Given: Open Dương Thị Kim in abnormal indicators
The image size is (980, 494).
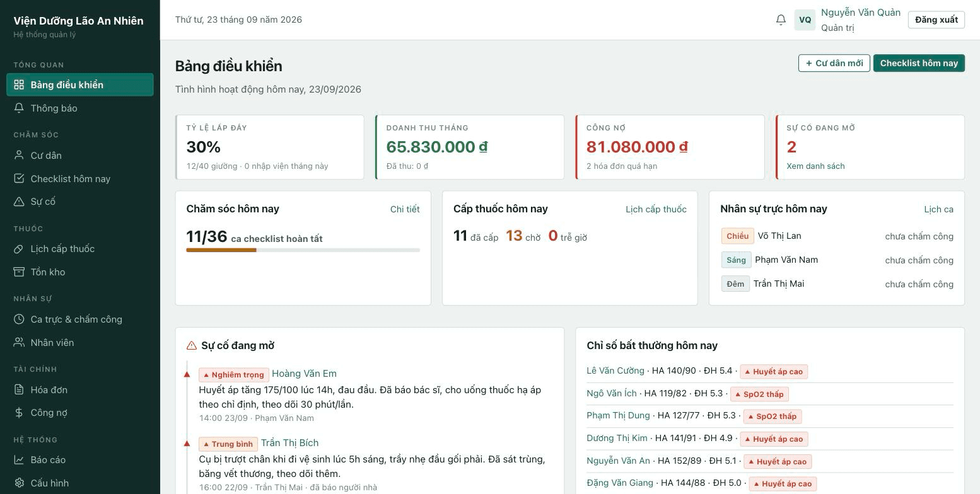Looking at the screenshot, I should (617, 438).
